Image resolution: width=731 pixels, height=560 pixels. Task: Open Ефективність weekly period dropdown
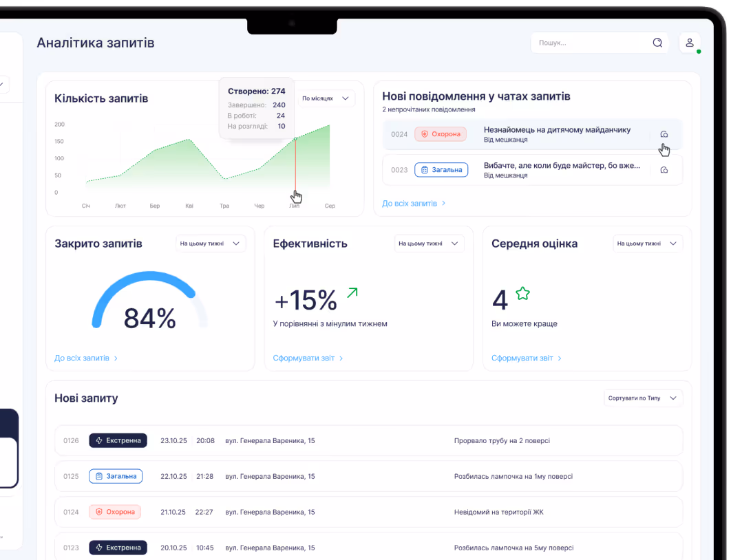point(429,244)
